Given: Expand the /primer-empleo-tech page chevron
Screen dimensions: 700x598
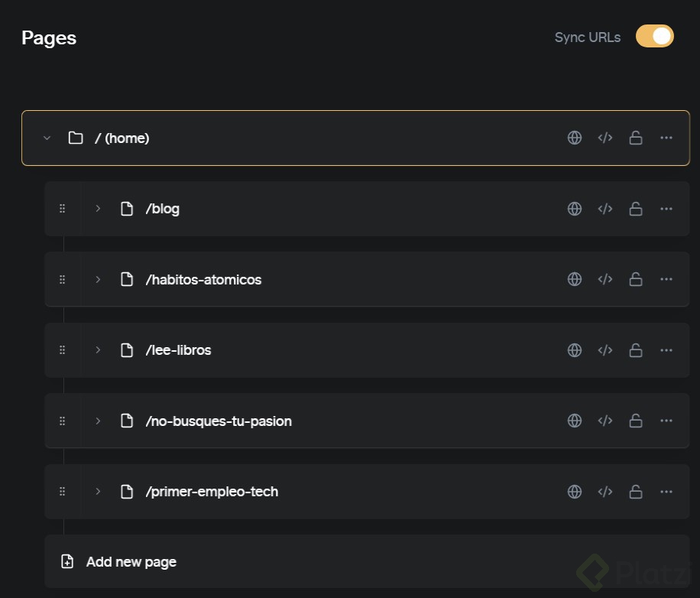Looking at the screenshot, I should [x=98, y=492].
